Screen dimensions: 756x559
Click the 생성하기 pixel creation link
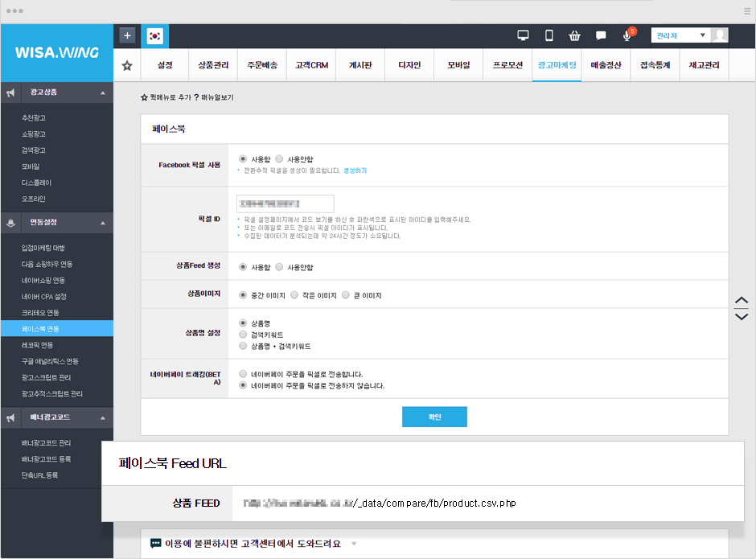(355, 171)
